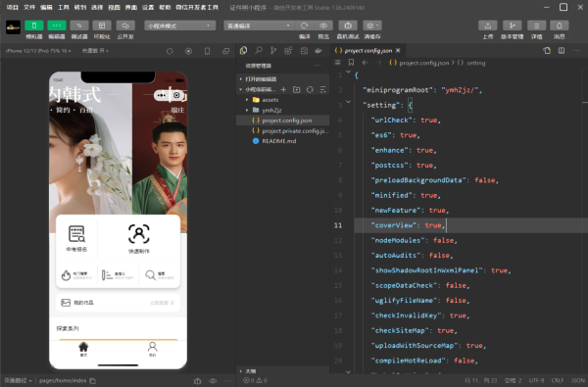
Task: Fold the setting block at line 3
Action: pos(348,102)
